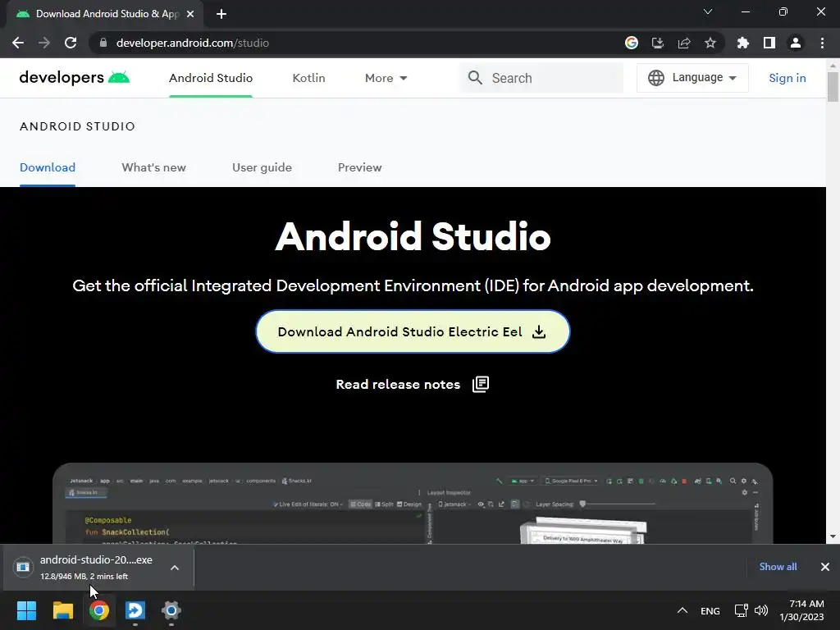Expand the More dropdown menu
This screenshot has height=630, width=840.
(x=386, y=78)
